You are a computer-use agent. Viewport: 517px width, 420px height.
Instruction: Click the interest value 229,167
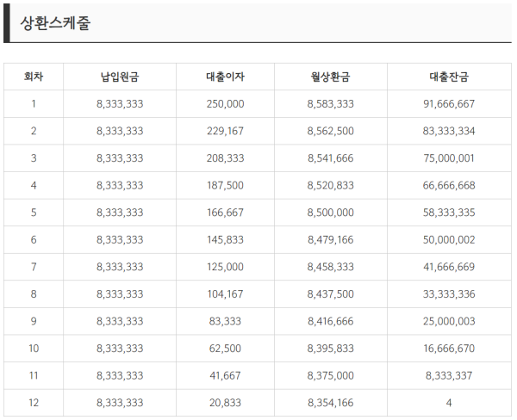(x=225, y=131)
